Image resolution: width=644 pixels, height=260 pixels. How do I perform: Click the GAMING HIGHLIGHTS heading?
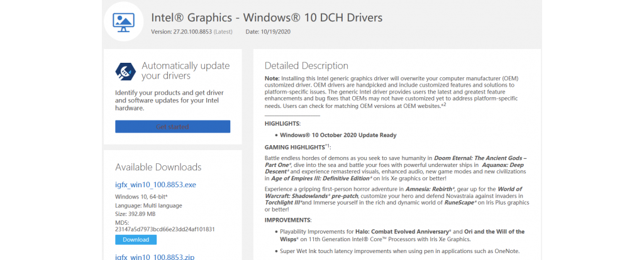tap(297, 146)
